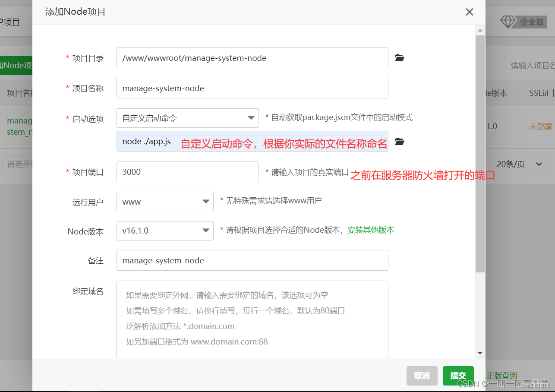555x392 pixels.
Task: Open the 运行用户 www dropdown
Action: tap(165, 202)
